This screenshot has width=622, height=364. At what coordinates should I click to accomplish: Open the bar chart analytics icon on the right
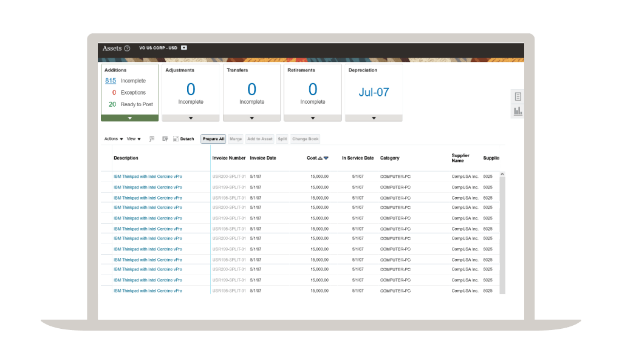click(x=517, y=110)
